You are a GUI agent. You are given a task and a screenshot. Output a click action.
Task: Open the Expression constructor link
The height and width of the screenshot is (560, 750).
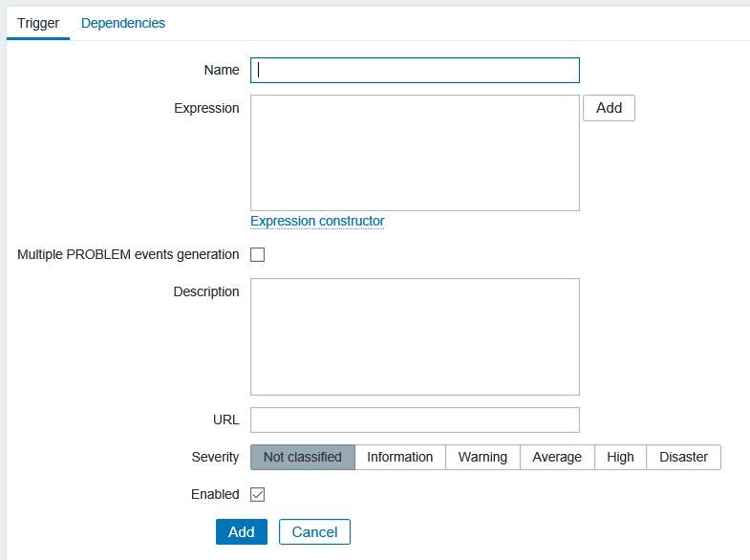[317, 221]
